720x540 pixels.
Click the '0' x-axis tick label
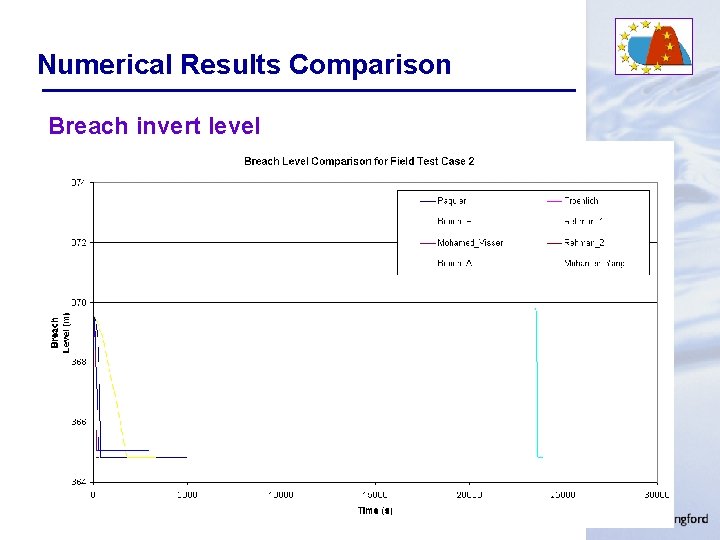click(x=93, y=495)
